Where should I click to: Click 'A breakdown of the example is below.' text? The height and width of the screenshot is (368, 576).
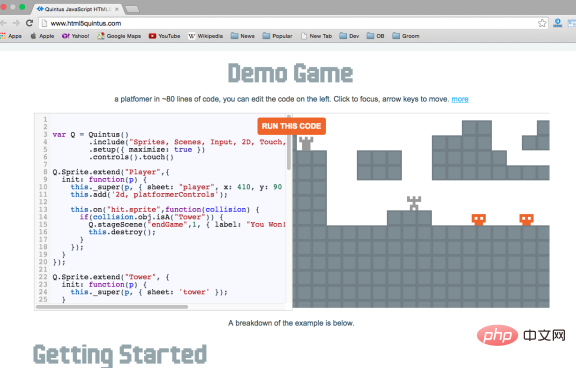click(291, 323)
